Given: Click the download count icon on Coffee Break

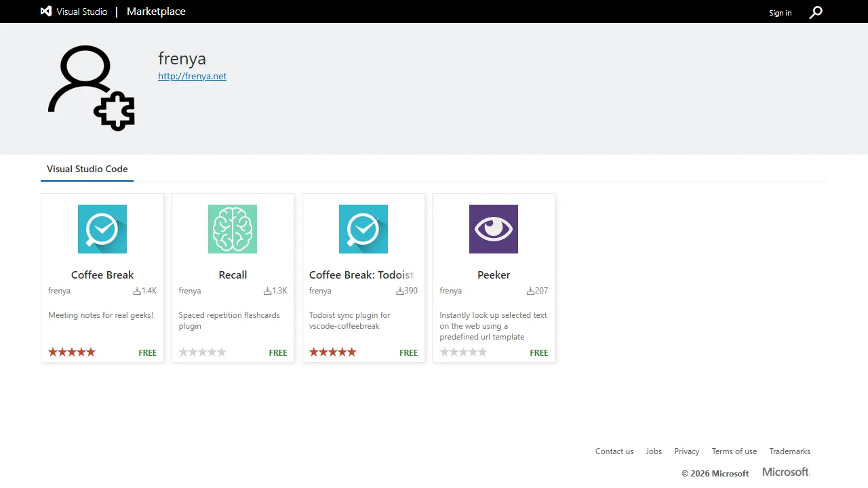Looking at the screenshot, I should click(x=136, y=290).
